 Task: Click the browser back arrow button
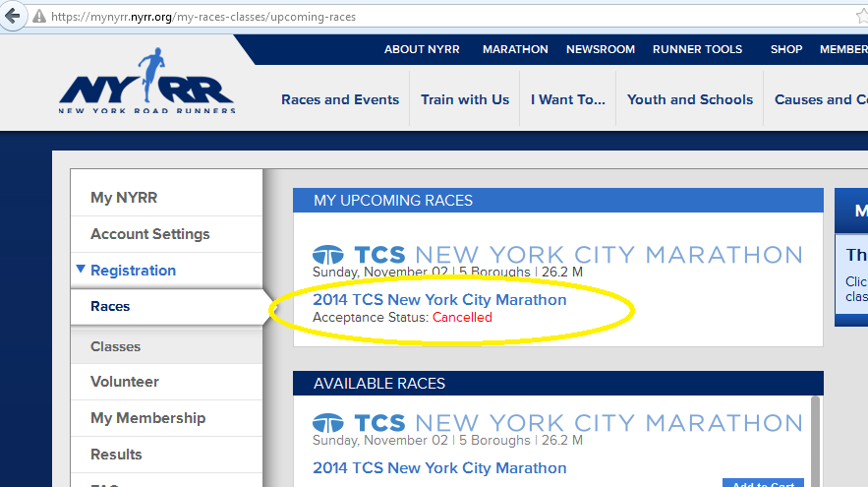pos(12,16)
